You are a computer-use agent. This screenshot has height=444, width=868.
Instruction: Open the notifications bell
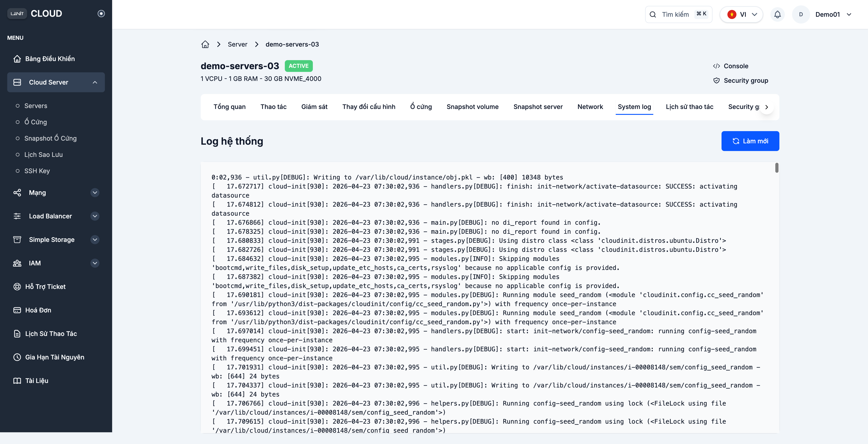click(777, 14)
